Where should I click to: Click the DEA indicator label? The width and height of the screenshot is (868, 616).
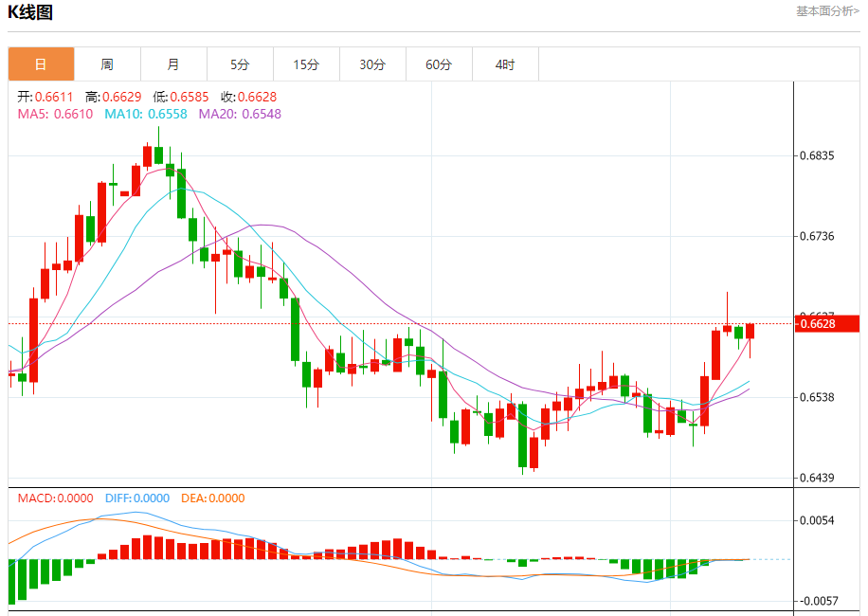(212, 498)
